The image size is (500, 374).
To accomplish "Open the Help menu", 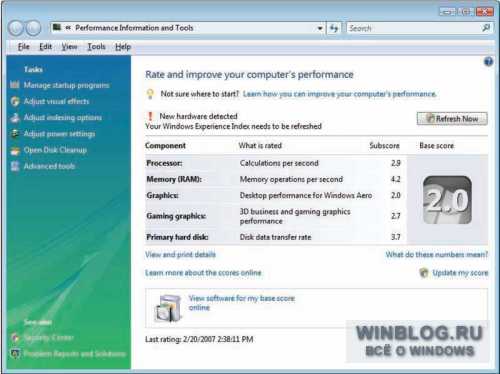I will (123, 47).
